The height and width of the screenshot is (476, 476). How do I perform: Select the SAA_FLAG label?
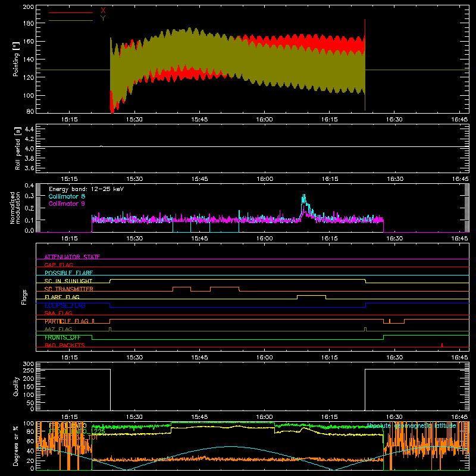tap(58, 313)
